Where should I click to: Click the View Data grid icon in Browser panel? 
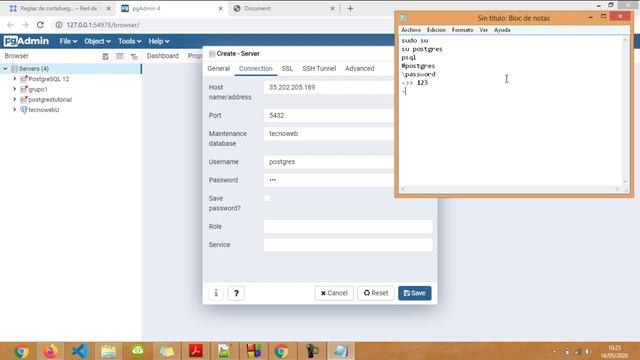[120, 56]
